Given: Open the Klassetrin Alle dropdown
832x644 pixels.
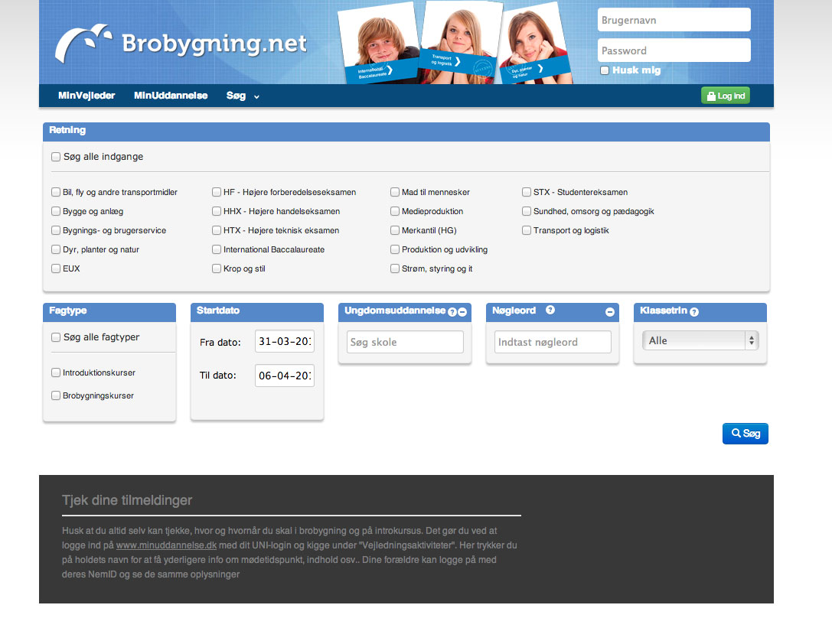Looking at the screenshot, I should pyautogui.click(x=700, y=340).
